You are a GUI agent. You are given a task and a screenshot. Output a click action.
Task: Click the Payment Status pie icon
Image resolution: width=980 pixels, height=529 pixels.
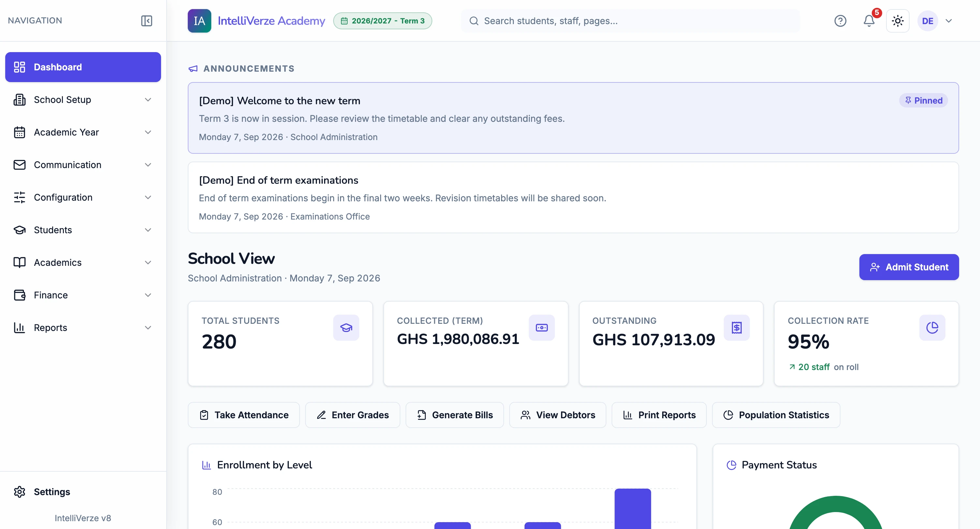tap(731, 465)
